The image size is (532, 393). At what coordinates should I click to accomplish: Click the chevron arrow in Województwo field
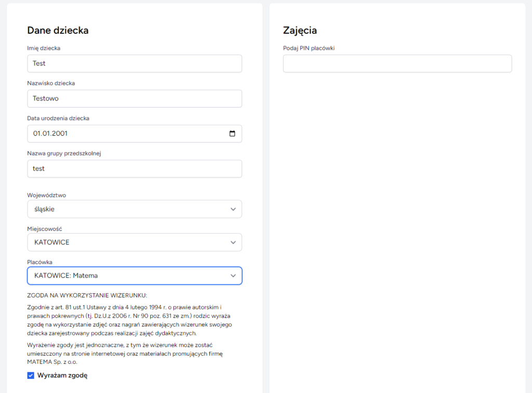click(x=233, y=209)
